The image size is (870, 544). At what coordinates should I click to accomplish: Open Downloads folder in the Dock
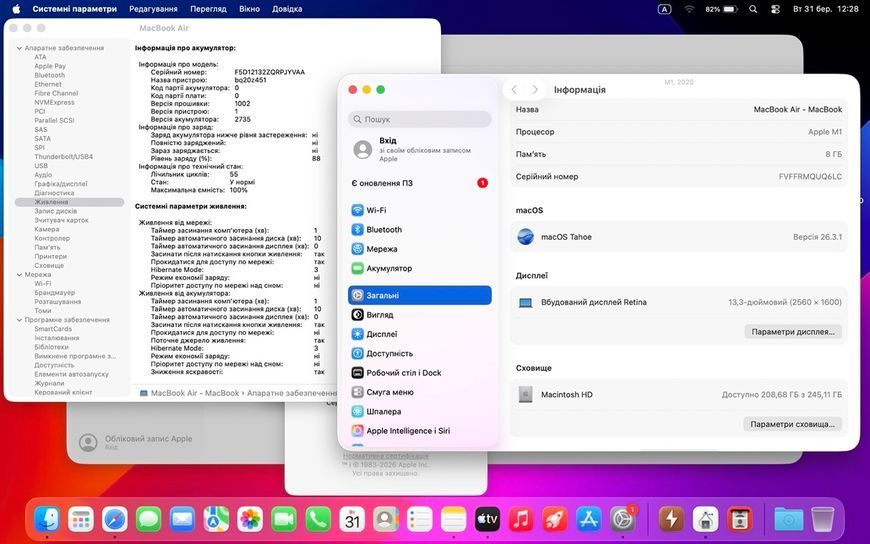point(788,520)
